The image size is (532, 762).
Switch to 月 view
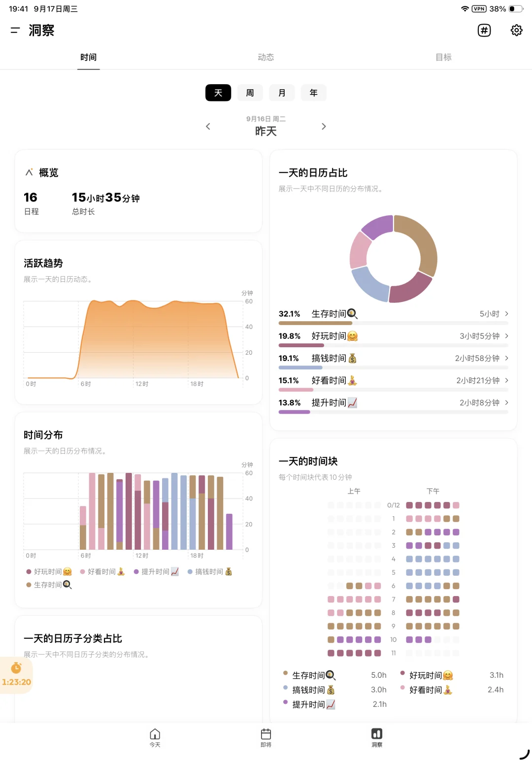[281, 93]
